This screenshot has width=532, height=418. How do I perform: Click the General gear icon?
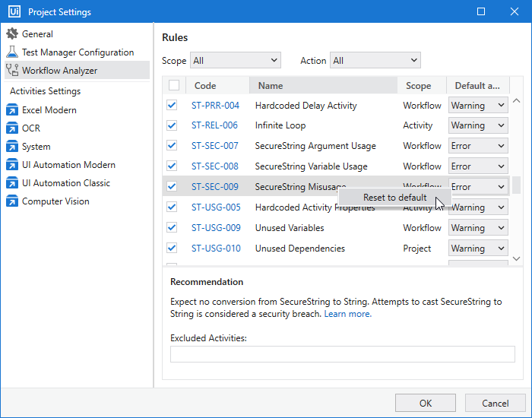12,34
